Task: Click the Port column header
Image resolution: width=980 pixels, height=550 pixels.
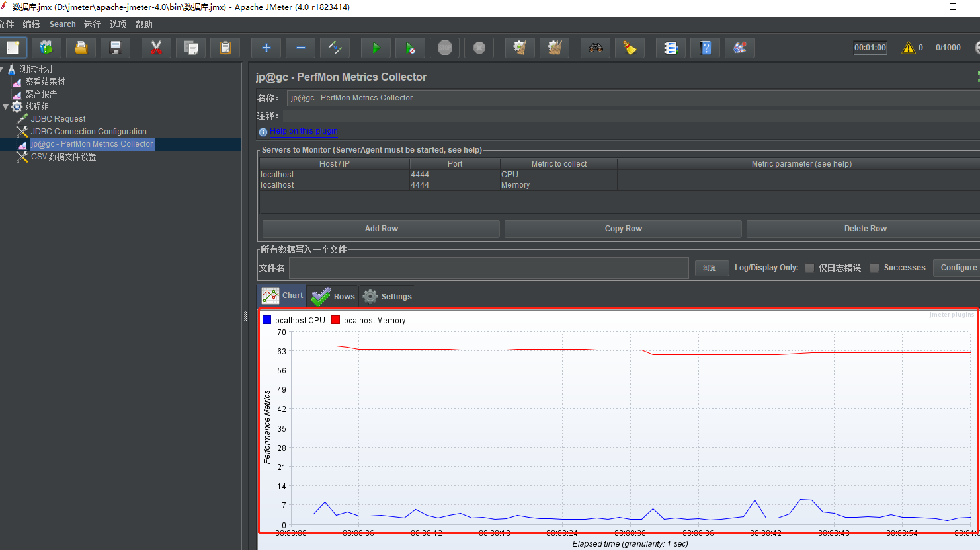Action: coord(455,164)
